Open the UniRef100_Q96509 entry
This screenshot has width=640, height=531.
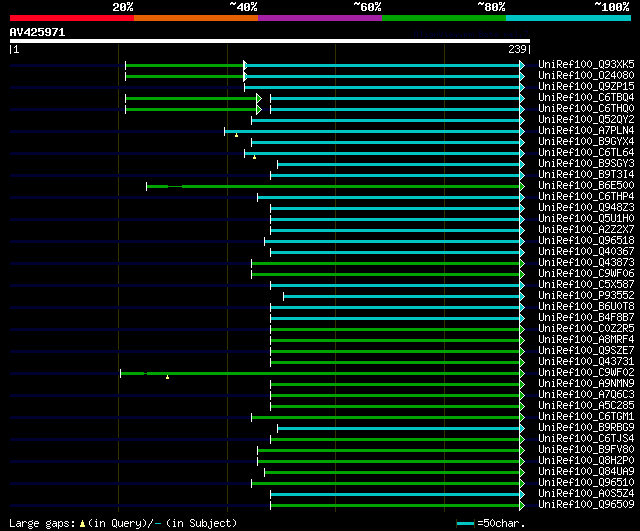click(x=586, y=505)
